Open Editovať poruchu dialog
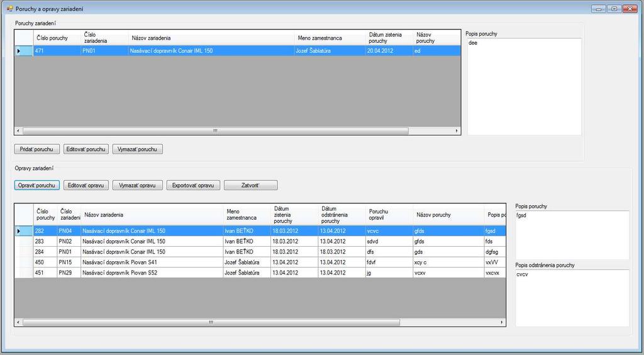Viewport: 644px width, 355px height. click(86, 149)
